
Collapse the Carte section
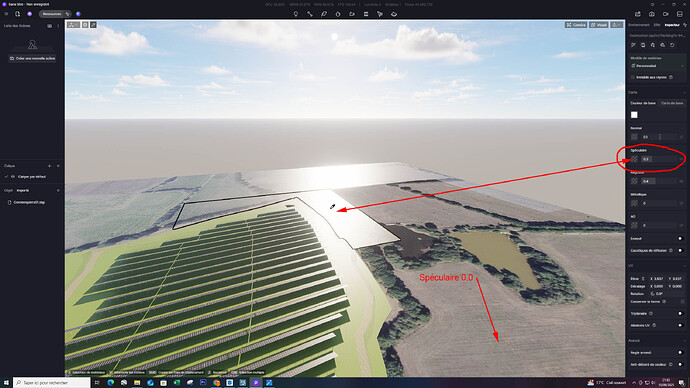click(684, 92)
